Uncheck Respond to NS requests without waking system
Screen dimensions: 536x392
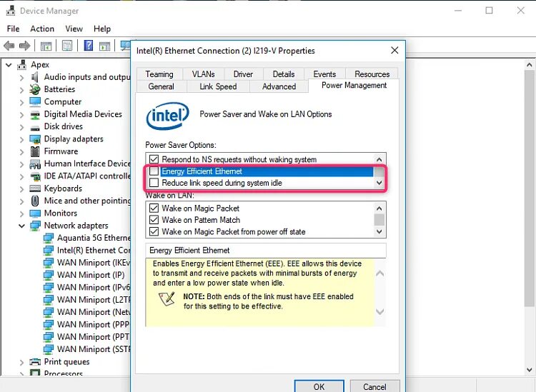click(x=154, y=159)
